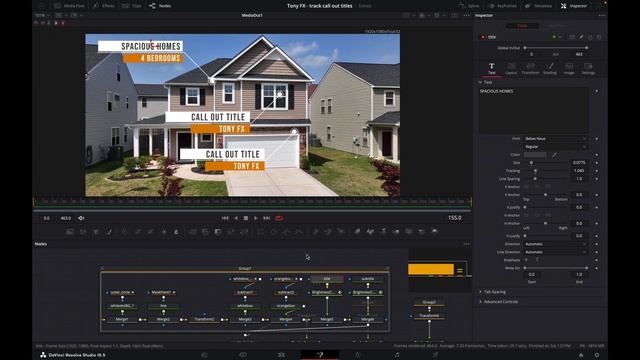Open the Media Pool in top bar
640x360 pixels.
pos(69,6)
